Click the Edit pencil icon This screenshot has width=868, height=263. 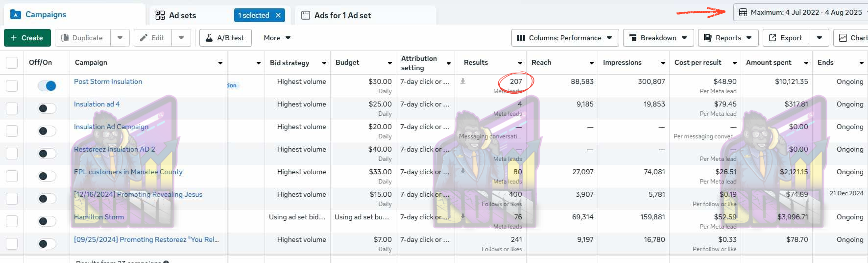coord(144,38)
